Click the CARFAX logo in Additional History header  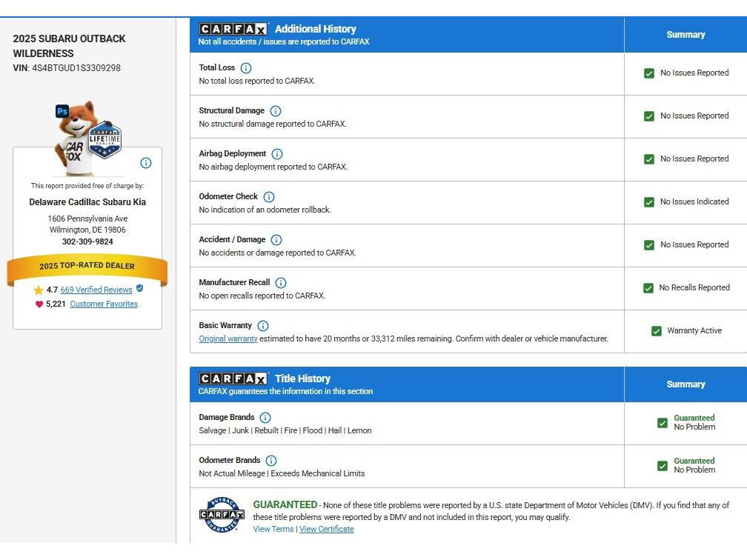pos(233,29)
